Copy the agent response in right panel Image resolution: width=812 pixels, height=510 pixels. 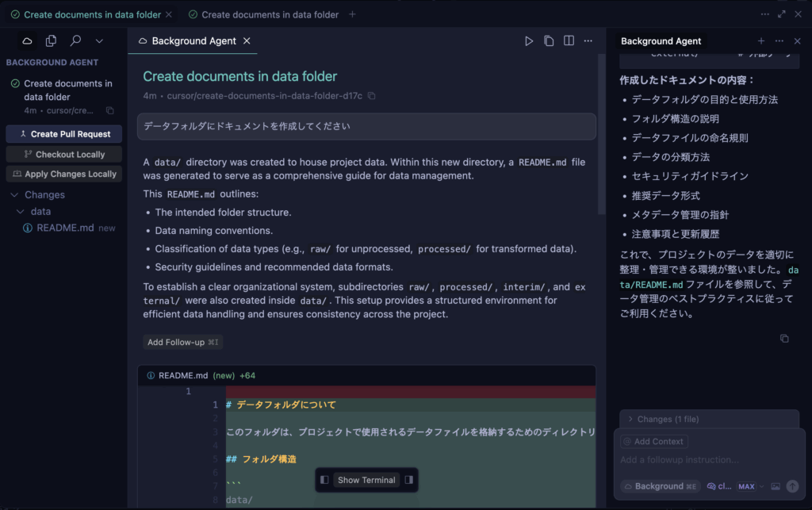[x=784, y=339]
